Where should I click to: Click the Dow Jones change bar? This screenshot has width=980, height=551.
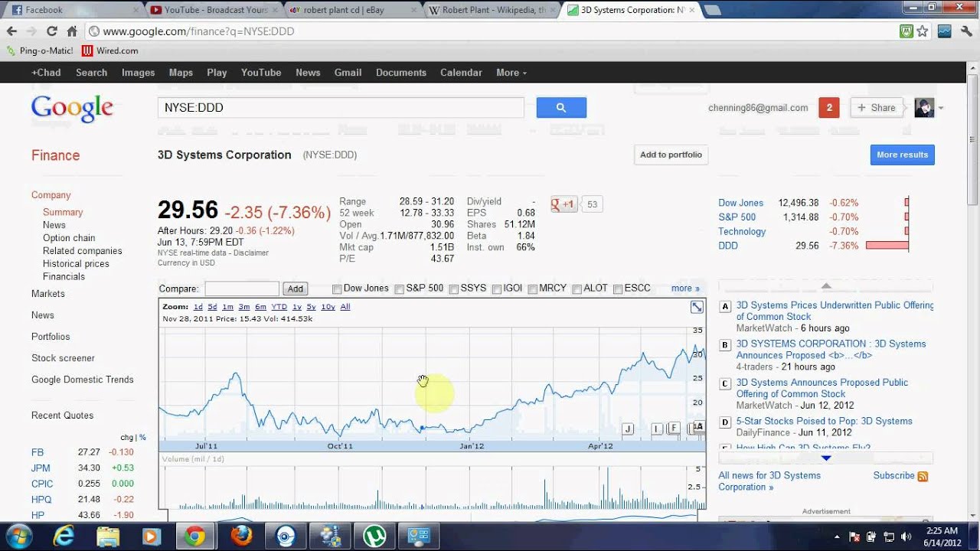point(906,203)
